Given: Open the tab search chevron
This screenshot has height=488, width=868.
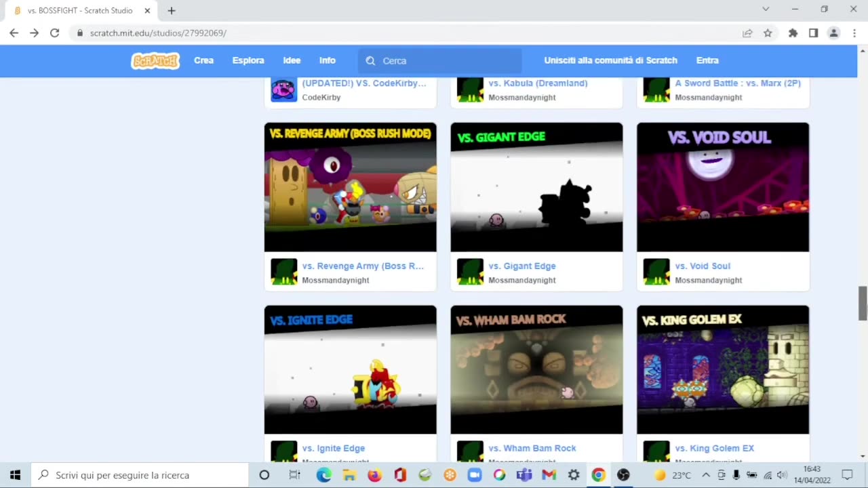Looking at the screenshot, I should click(766, 9).
